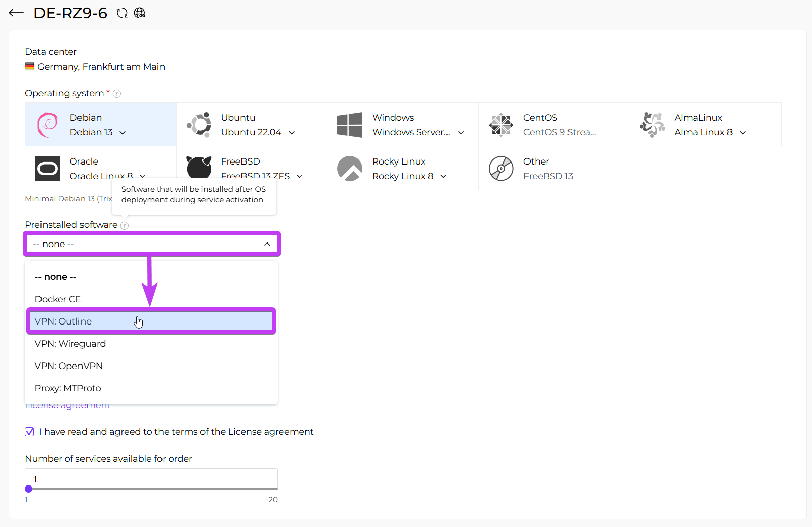812x527 pixels.
Task: Click the slider minimum value 1 label
Action: (x=26, y=500)
